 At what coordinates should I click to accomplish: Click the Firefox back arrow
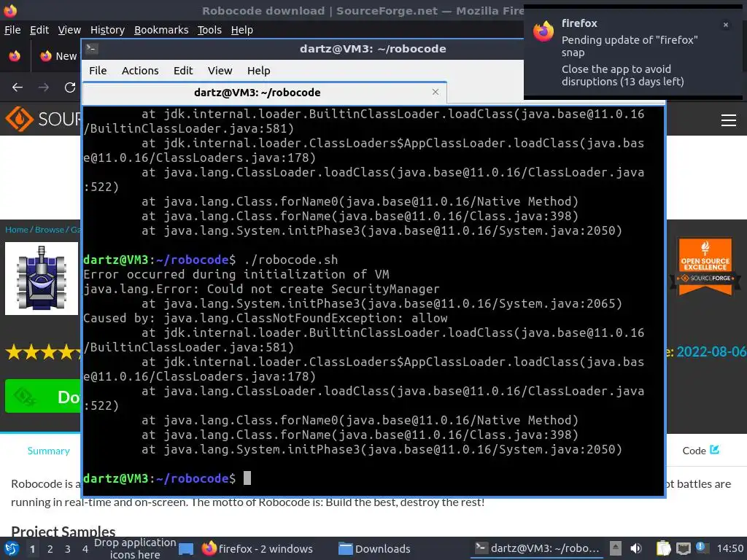(x=18, y=87)
